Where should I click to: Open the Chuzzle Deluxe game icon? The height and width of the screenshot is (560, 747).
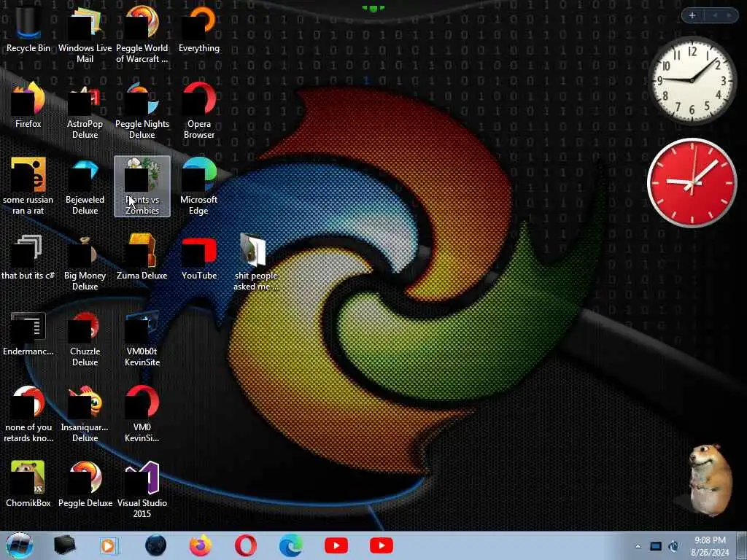point(85,338)
